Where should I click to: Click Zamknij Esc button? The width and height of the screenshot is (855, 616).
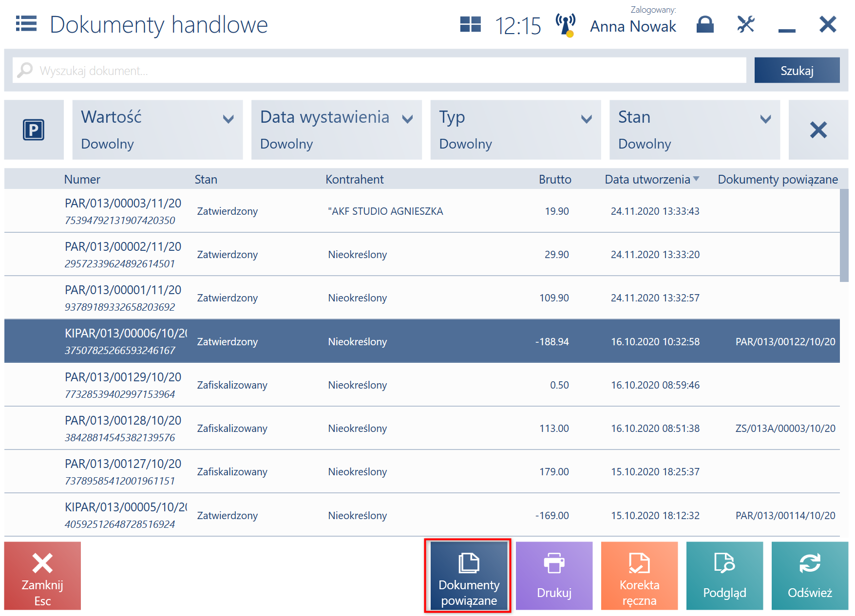click(42, 576)
